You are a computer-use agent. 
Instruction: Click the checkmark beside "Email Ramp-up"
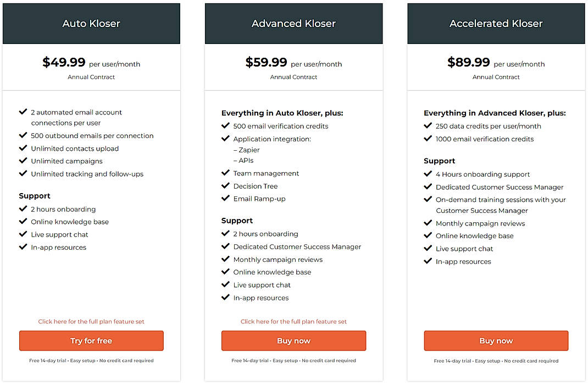(225, 199)
